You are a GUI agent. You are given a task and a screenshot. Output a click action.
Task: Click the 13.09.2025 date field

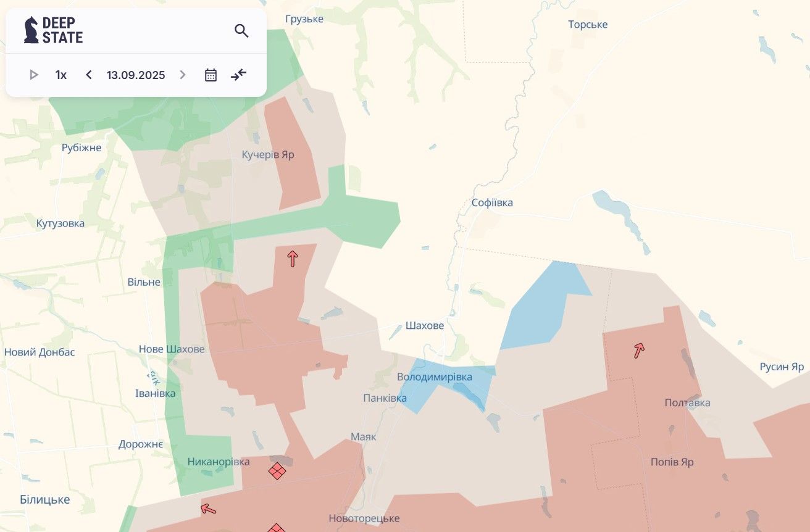(136, 75)
